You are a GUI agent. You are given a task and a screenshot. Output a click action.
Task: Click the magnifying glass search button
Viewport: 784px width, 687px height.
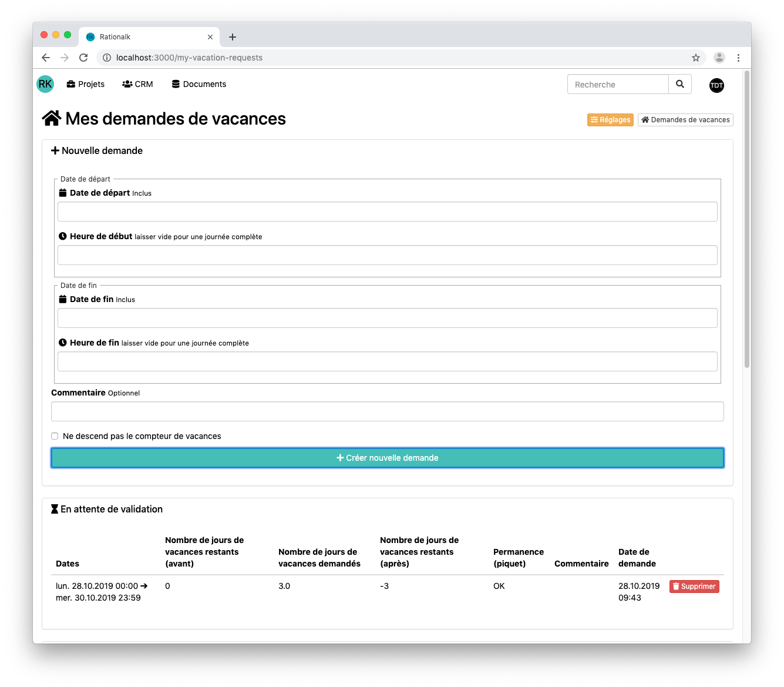[679, 84]
